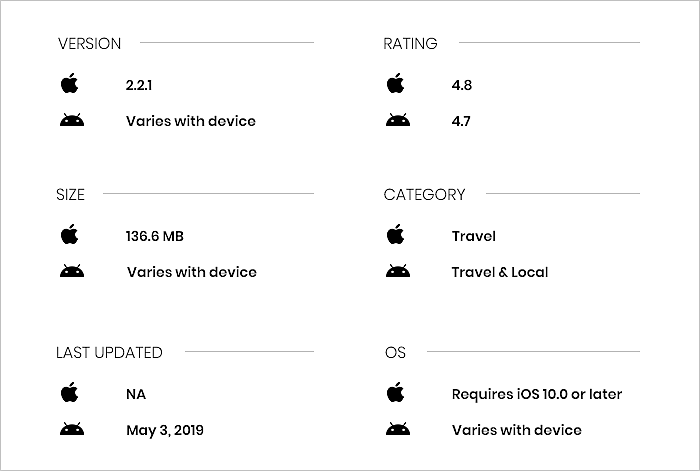Click the Apple icon under SIZE
Image resolution: width=700 pixels, height=471 pixels.
70,234
